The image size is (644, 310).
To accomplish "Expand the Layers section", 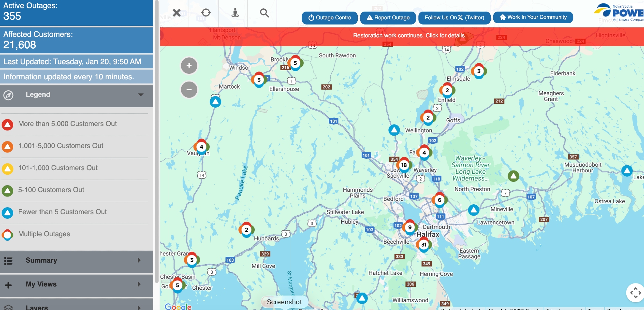I will (76, 306).
